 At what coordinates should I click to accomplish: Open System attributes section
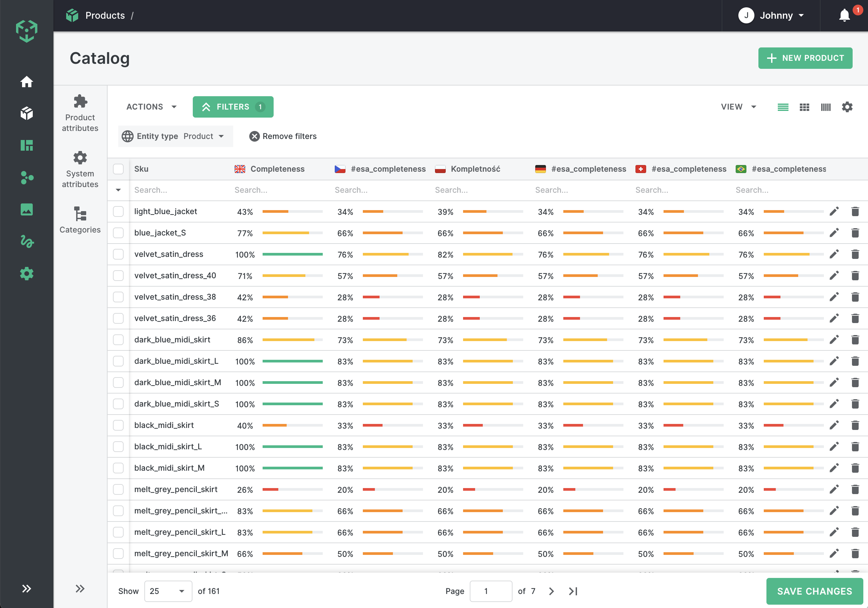pos(80,169)
